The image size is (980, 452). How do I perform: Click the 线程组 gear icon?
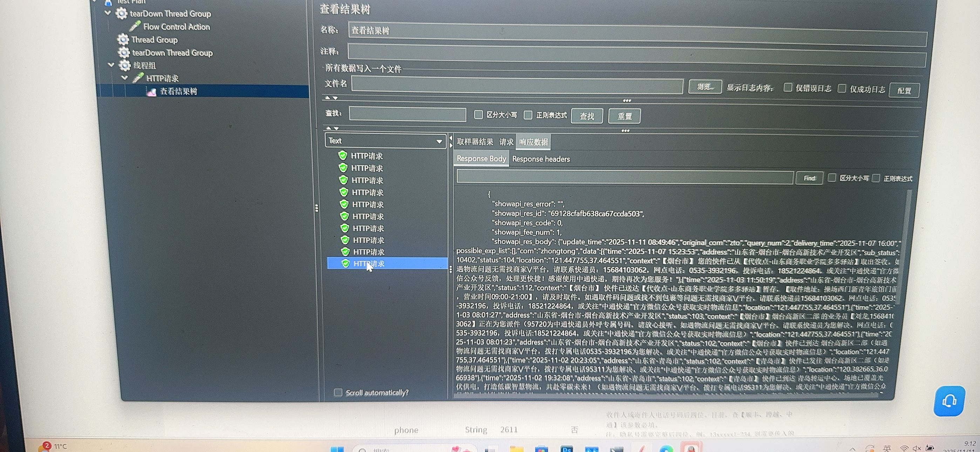click(x=125, y=66)
